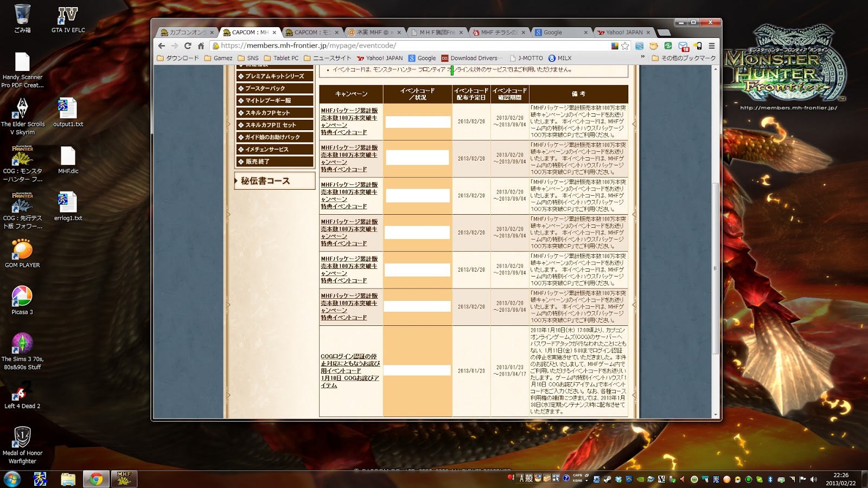Bookmark this page with the star icon

point(625,46)
